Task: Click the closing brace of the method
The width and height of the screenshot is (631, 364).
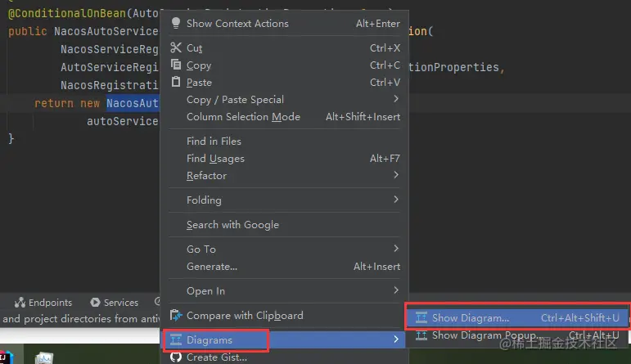Action: coord(11,139)
